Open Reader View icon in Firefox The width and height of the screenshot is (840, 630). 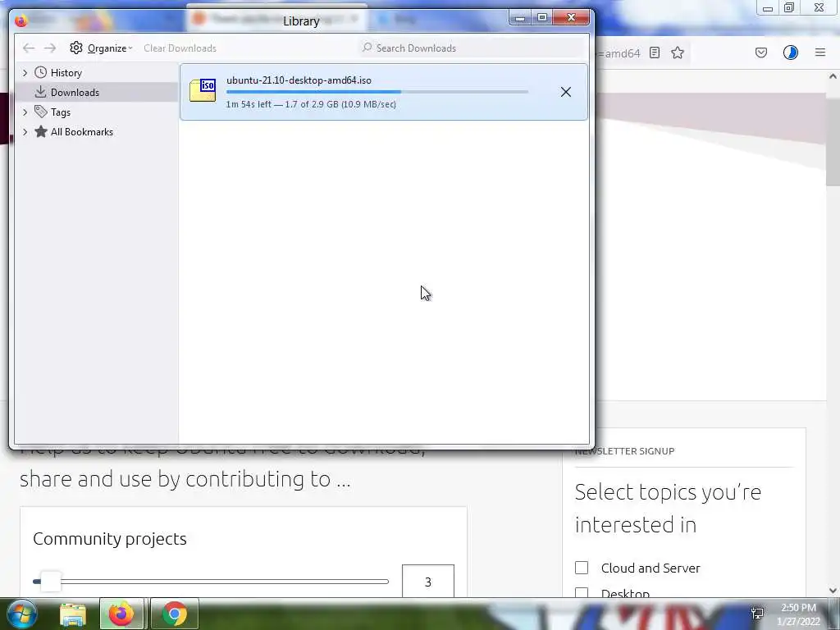[x=655, y=52]
